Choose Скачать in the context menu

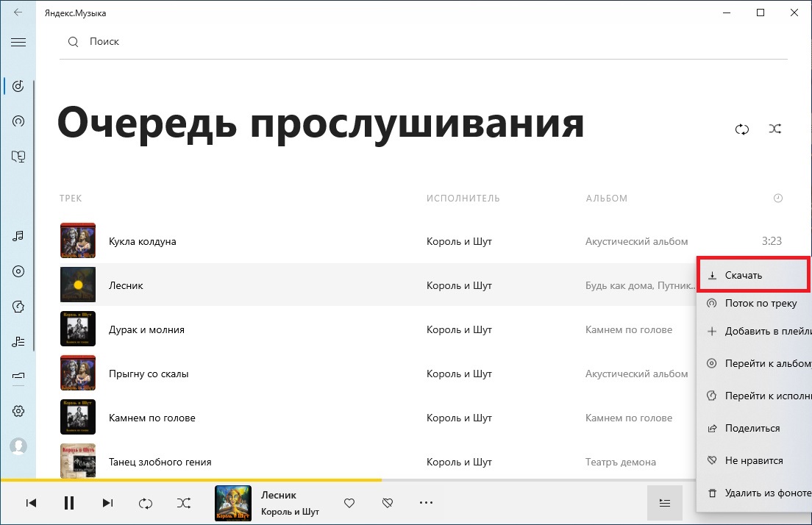(753, 275)
